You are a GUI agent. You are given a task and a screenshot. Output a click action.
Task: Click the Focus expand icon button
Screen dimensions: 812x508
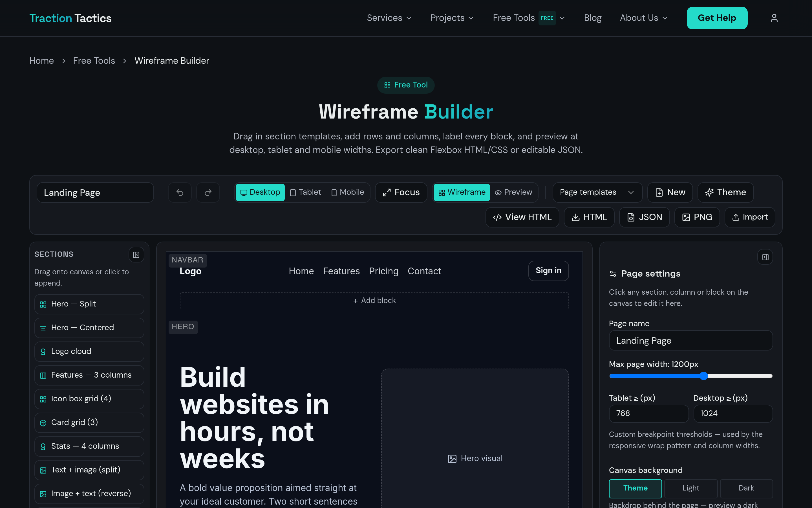point(401,192)
